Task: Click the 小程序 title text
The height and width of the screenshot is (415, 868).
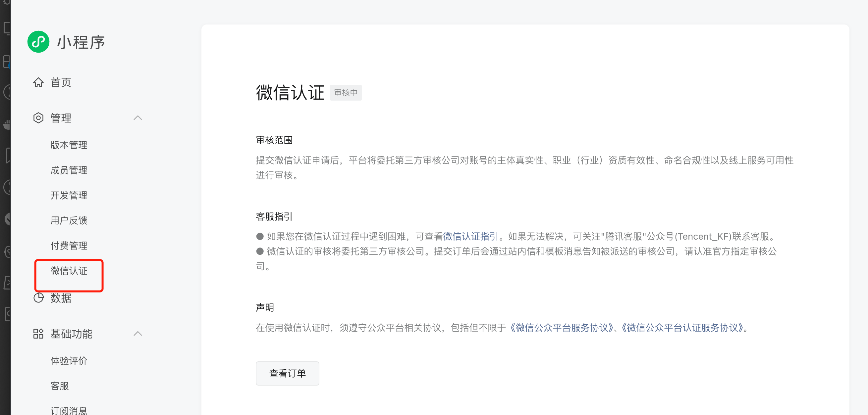Action: click(81, 42)
